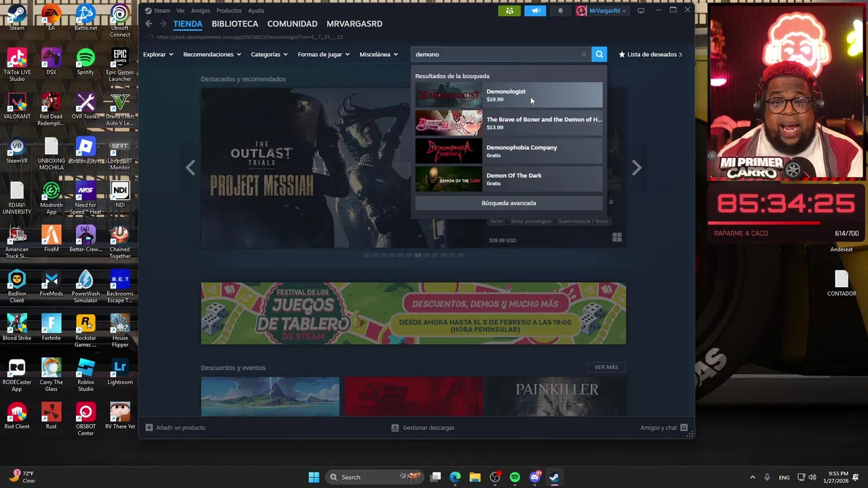Open Gestionar descargas
The width and height of the screenshot is (868, 488).
pyautogui.click(x=423, y=428)
